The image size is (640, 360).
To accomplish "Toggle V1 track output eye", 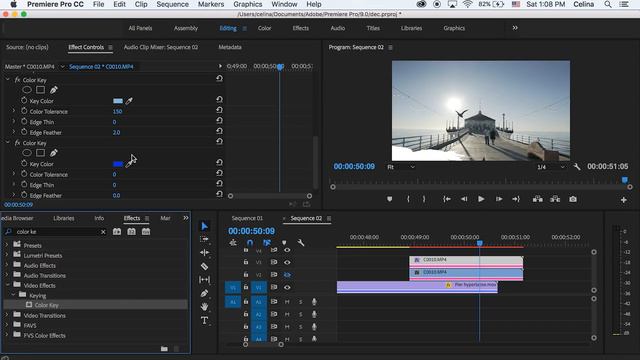I will point(287,287).
